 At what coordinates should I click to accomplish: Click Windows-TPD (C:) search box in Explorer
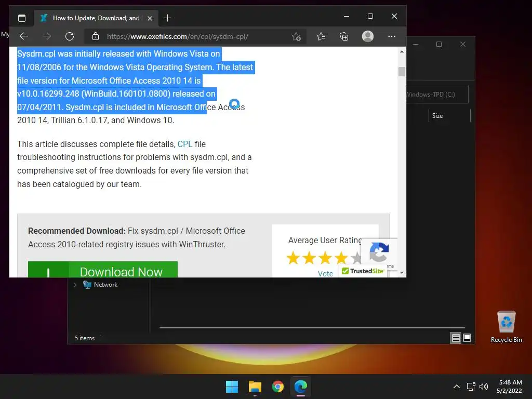437,95
